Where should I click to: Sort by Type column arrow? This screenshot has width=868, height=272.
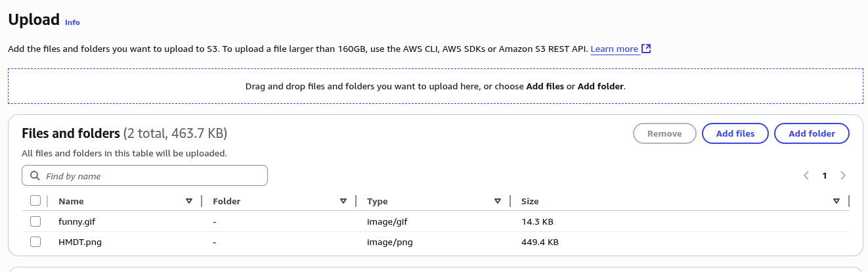coord(498,201)
